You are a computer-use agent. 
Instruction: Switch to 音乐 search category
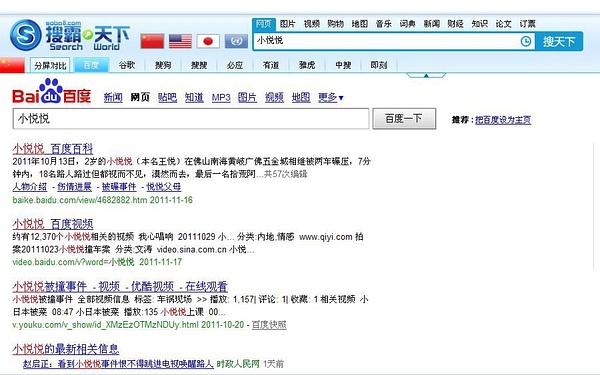(x=383, y=24)
